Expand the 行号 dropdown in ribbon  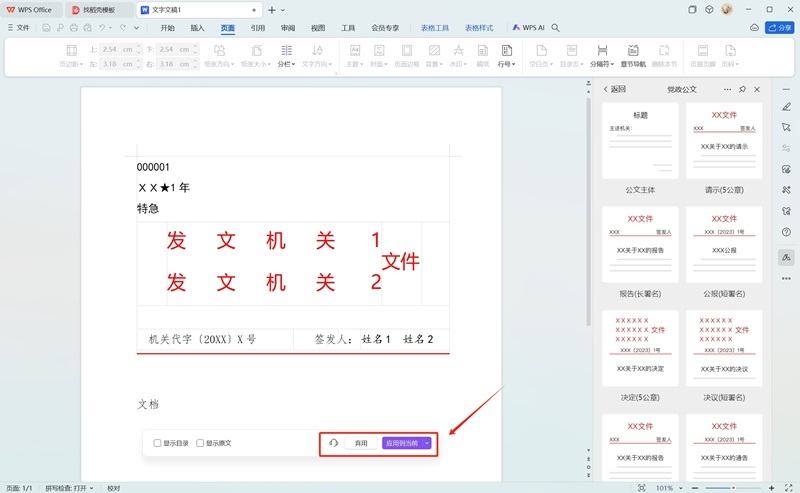[x=507, y=63]
